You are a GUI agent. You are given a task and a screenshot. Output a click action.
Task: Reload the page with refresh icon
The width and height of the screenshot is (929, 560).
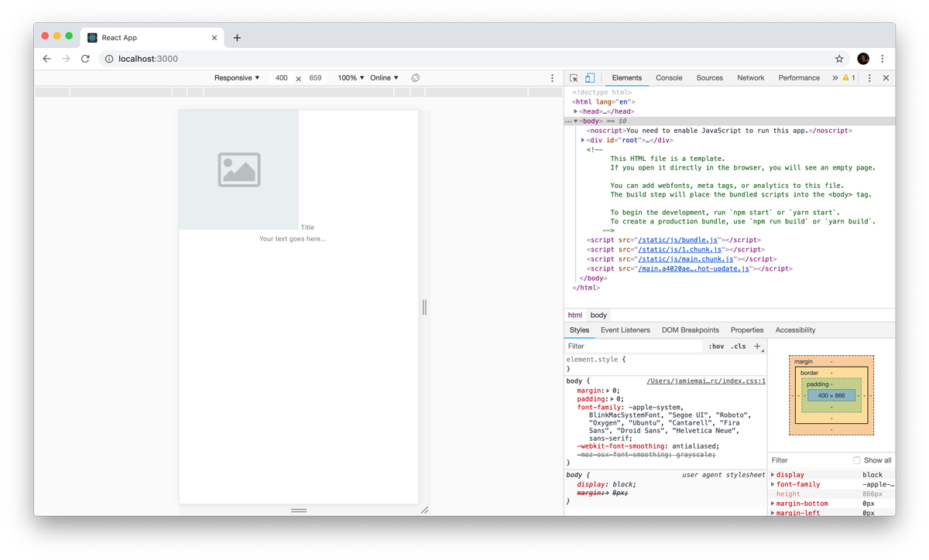tap(85, 59)
